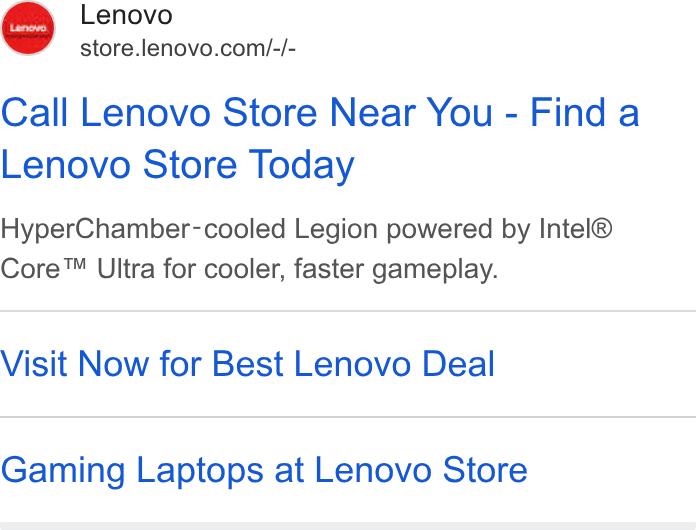Screen dimensions: 696x530
Task: Click the HyperChamber-cooled Legion description line
Action: pyautogui.click(x=306, y=229)
